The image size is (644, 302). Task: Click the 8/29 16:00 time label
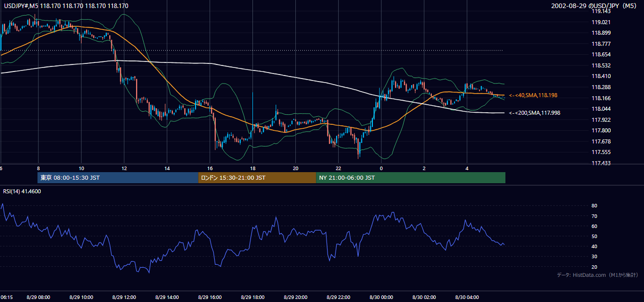[x=210, y=297]
